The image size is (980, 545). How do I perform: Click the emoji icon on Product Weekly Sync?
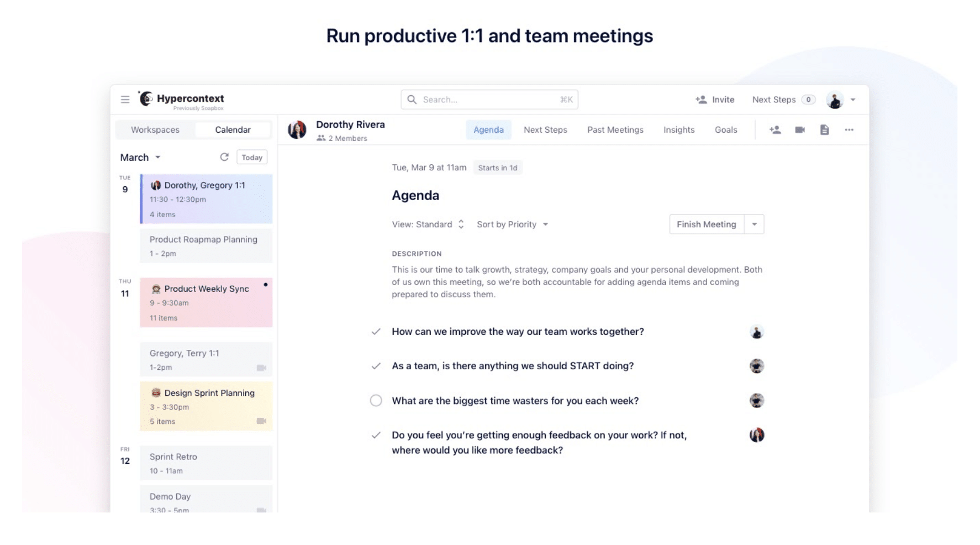pos(156,289)
